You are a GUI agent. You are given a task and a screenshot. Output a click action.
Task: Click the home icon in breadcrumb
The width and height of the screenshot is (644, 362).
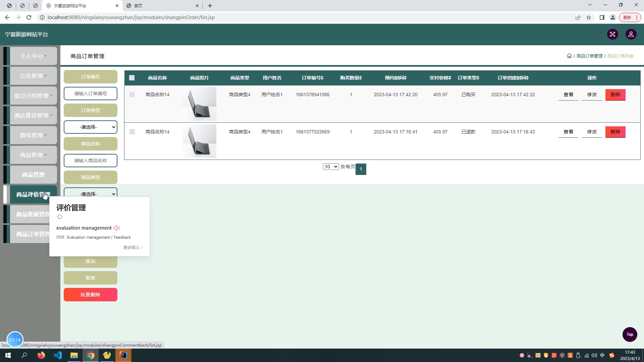569,56
